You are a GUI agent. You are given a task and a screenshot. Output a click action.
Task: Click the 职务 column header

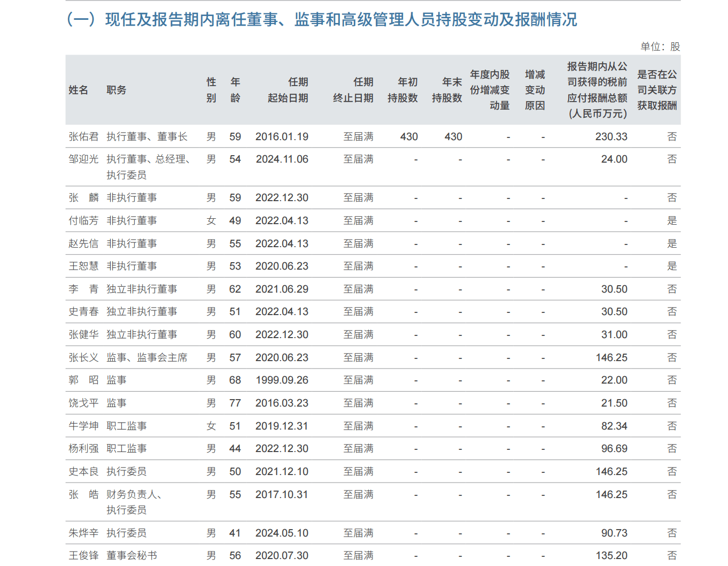(x=117, y=90)
